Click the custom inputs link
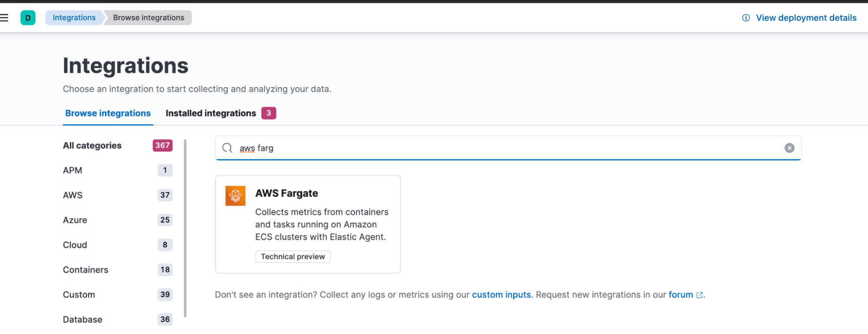The image size is (868, 334). 501,295
